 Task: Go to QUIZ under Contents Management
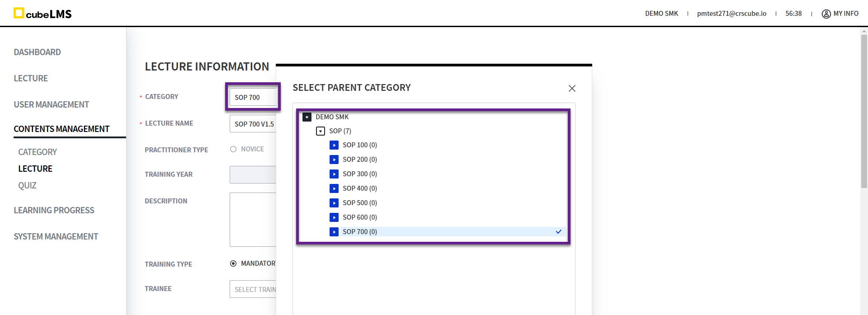(x=27, y=186)
